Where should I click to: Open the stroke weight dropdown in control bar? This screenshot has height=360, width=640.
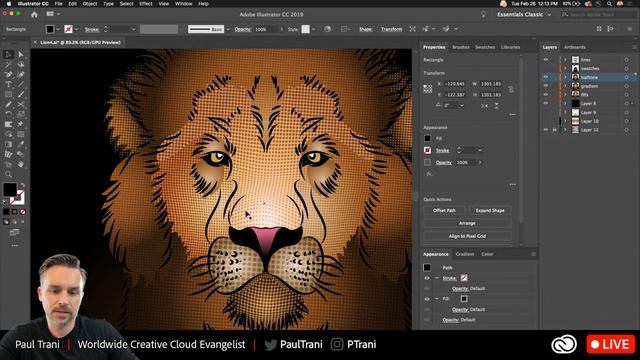pos(133,29)
